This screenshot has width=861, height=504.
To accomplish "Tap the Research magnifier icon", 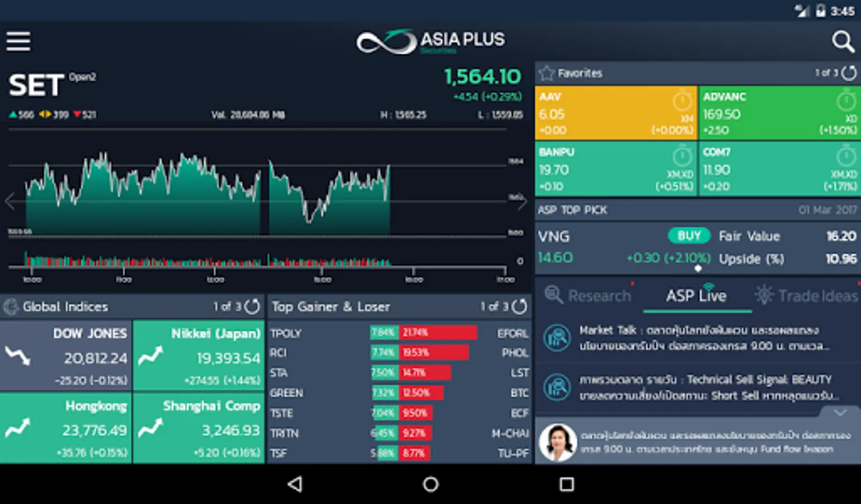I will coord(554,295).
